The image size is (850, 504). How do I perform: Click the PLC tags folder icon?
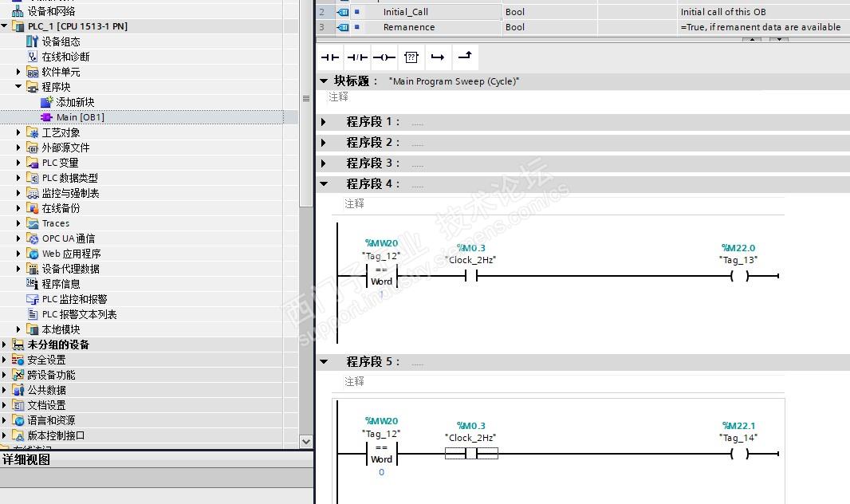click(32, 163)
